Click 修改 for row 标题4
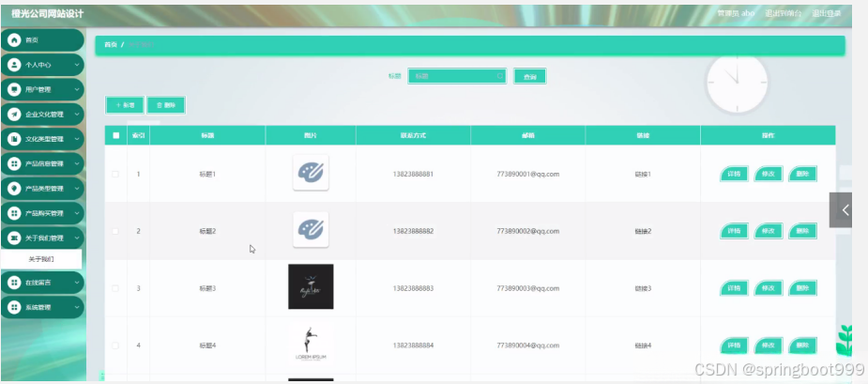 (x=769, y=346)
